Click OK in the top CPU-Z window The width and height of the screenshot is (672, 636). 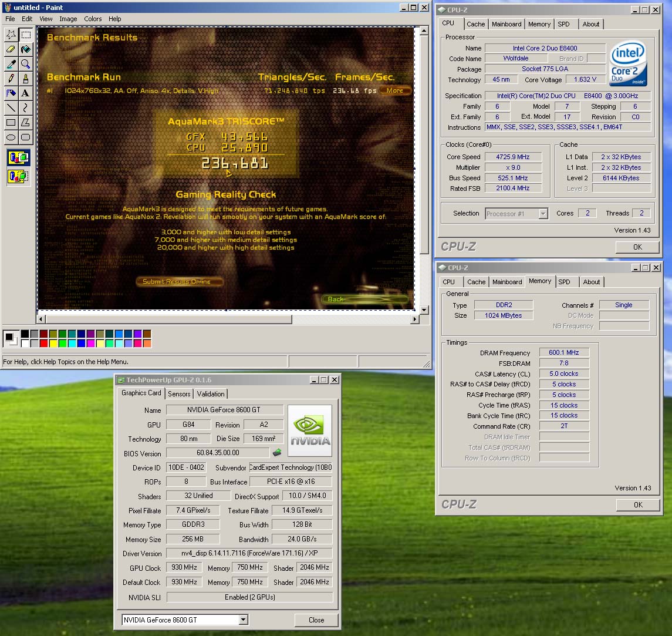[637, 247]
